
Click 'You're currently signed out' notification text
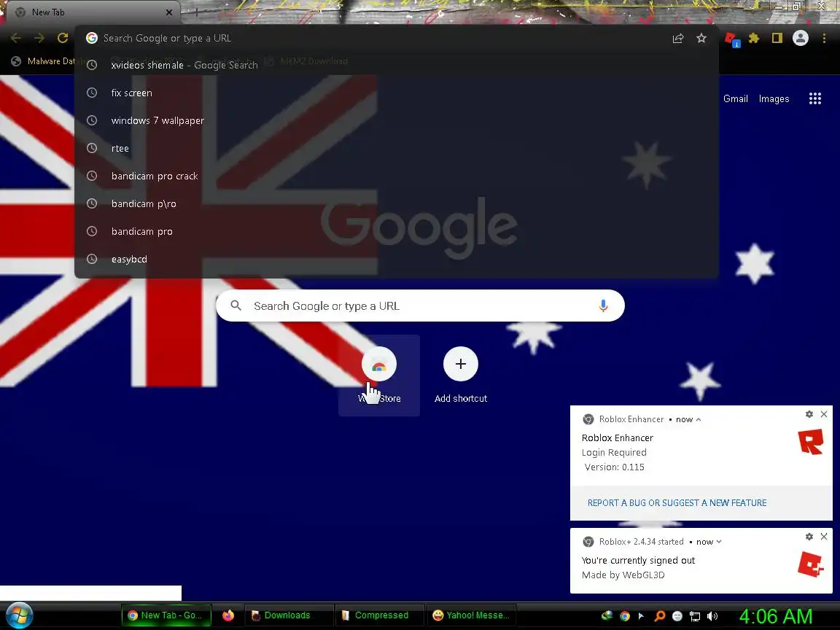point(638,560)
